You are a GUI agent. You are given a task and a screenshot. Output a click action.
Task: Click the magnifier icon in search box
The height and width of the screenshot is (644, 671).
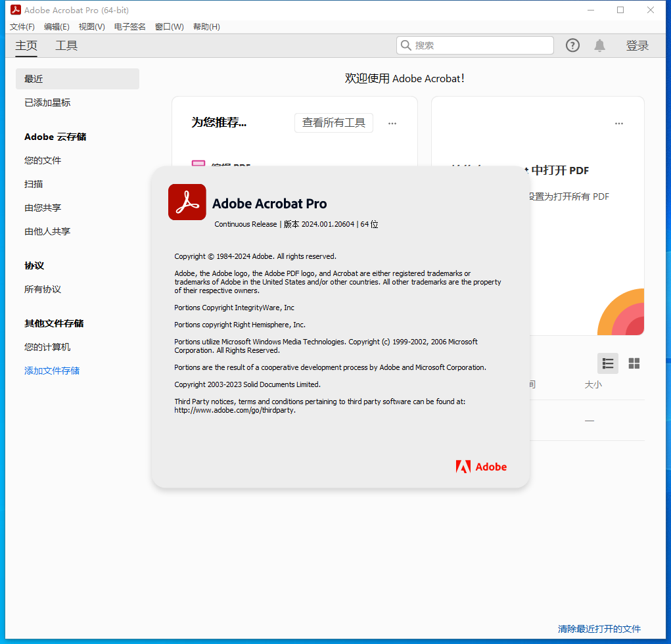tap(405, 45)
